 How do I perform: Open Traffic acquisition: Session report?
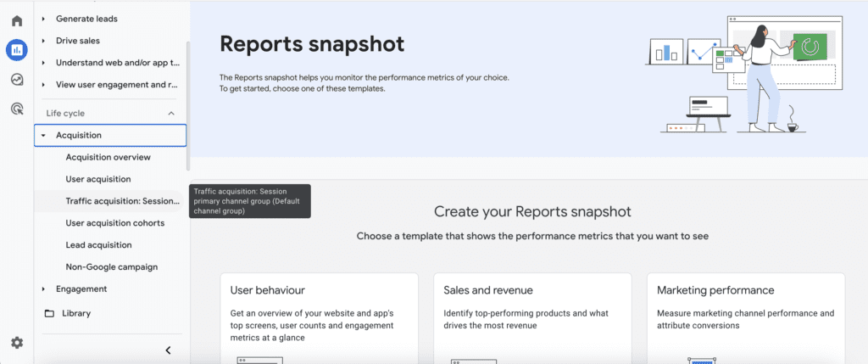coord(122,201)
